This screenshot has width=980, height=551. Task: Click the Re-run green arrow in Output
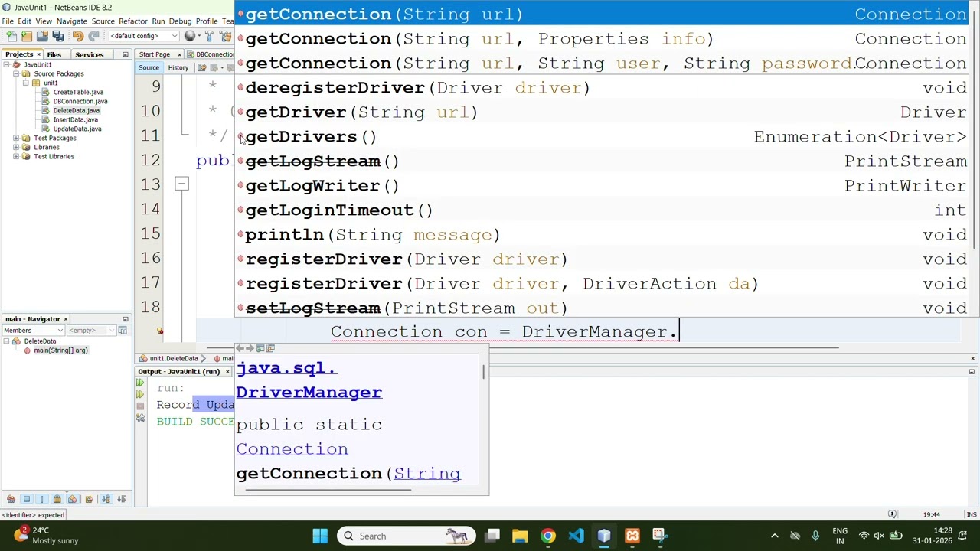[139, 383]
